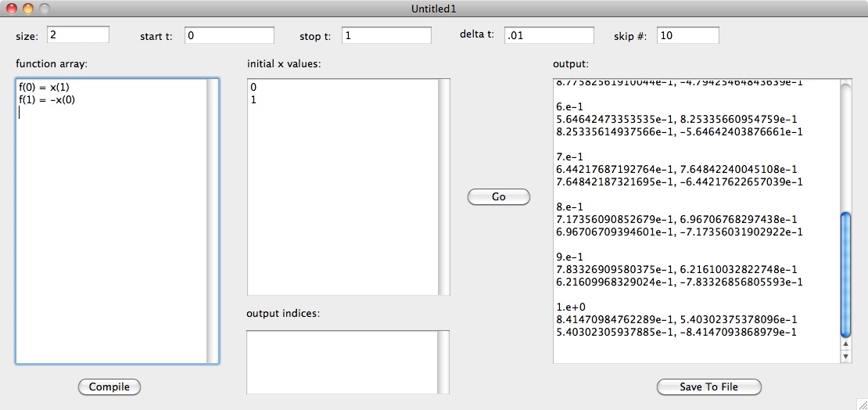Click the down arrow on output scrollbar
This screenshot has height=410, width=868.
coord(845,356)
